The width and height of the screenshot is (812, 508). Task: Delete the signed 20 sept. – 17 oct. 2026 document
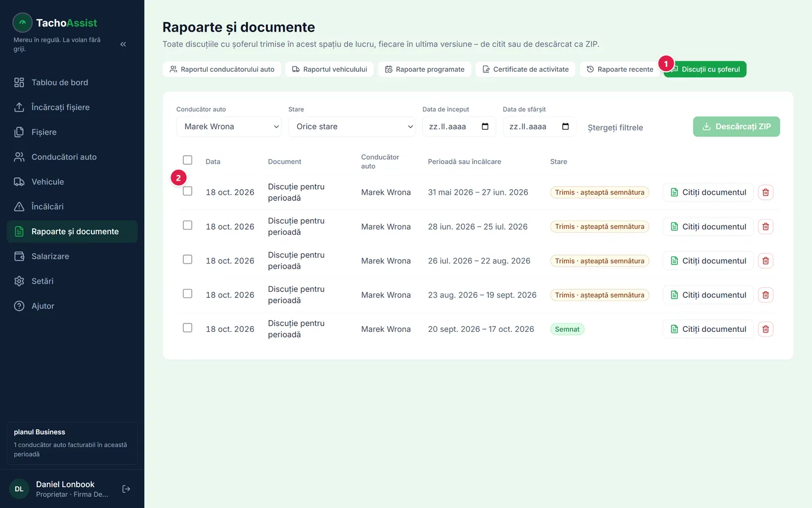point(766,329)
